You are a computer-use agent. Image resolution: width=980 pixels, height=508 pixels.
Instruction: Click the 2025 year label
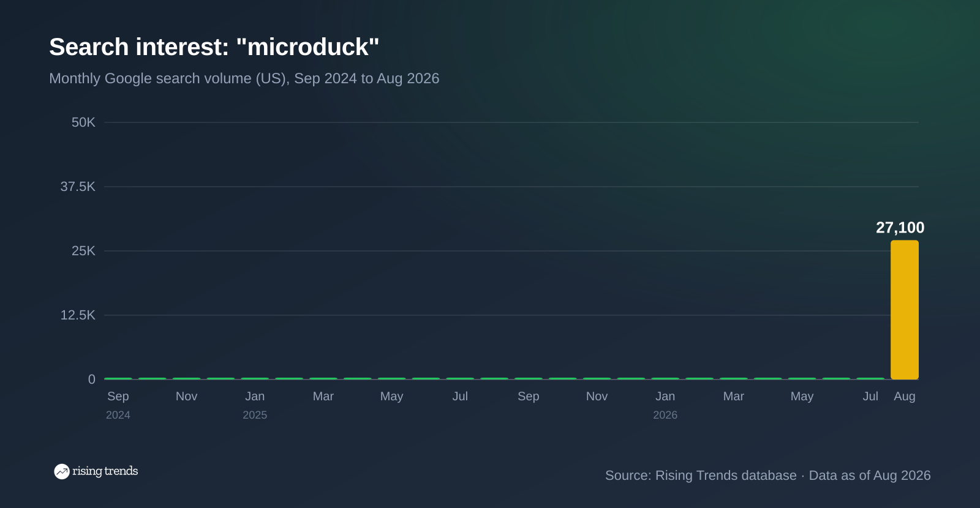click(x=255, y=415)
